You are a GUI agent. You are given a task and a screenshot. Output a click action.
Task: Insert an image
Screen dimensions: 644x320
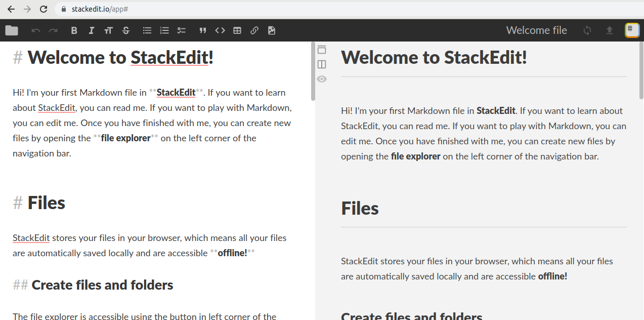click(271, 30)
